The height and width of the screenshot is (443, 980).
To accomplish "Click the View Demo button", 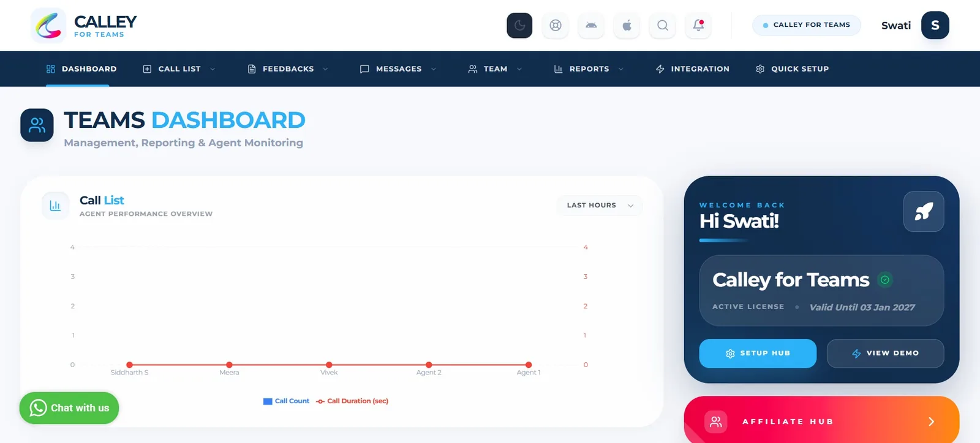I will click(x=885, y=354).
